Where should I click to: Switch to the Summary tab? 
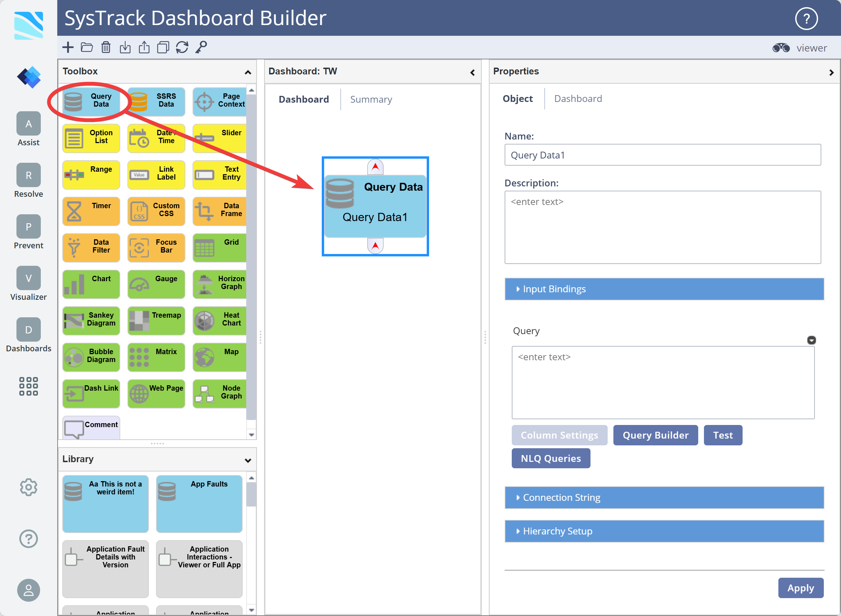(x=371, y=99)
